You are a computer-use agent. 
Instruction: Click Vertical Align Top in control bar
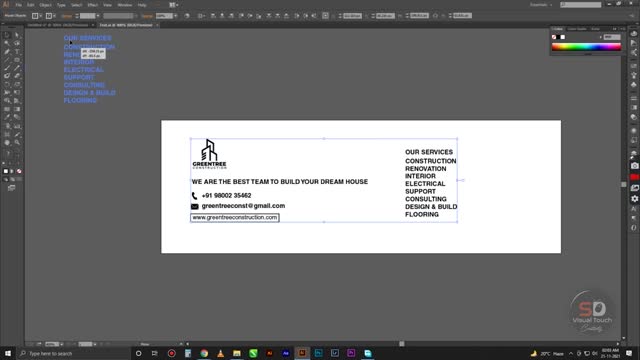click(240, 16)
